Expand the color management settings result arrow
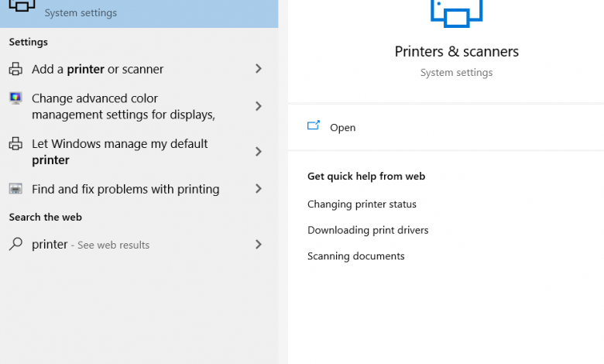604x364 pixels. pos(259,106)
